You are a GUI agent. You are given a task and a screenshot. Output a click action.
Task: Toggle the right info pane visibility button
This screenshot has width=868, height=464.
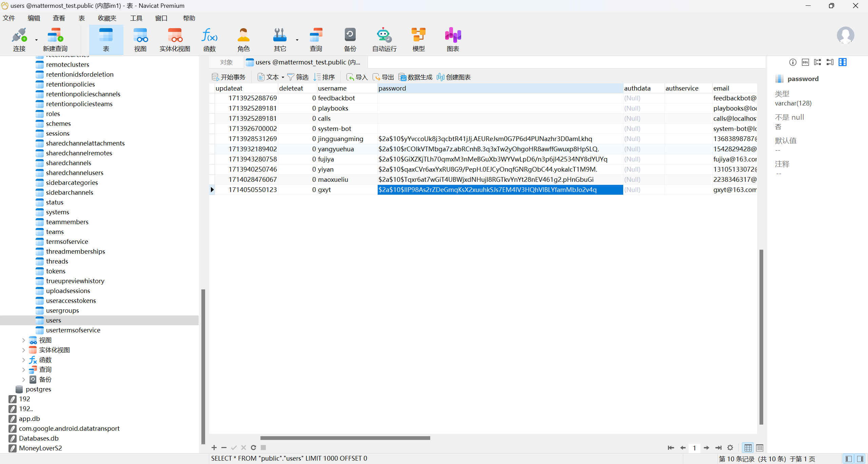(x=860, y=459)
